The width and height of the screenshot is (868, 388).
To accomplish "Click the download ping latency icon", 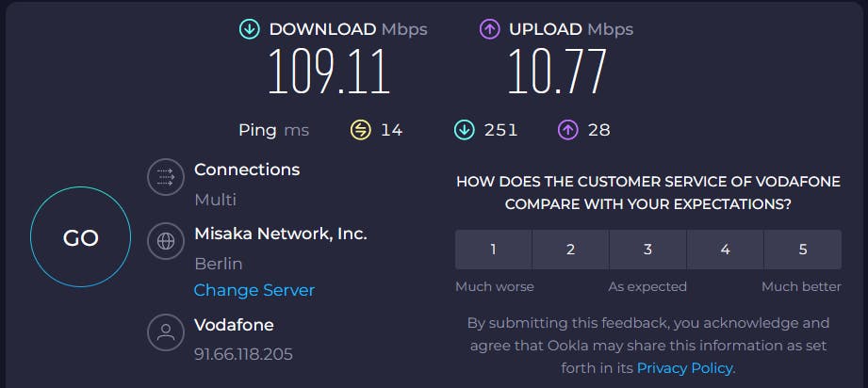I will (x=464, y=130).
